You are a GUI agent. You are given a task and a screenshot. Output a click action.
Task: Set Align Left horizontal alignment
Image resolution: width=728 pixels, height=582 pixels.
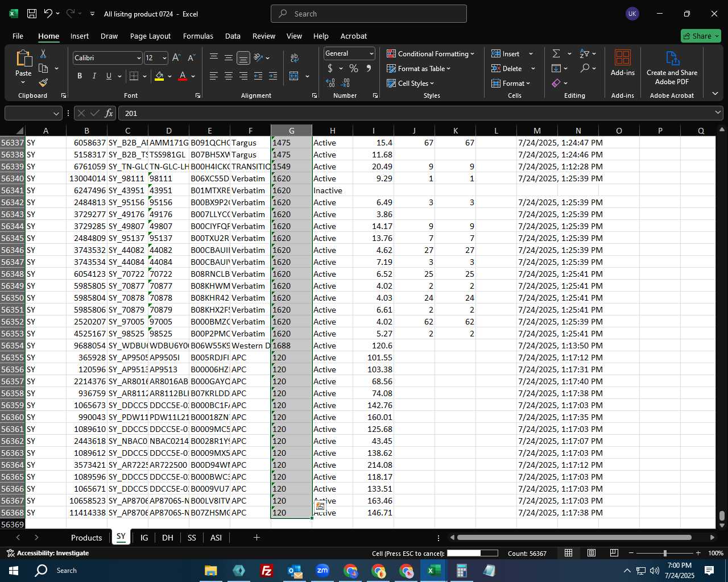[214, 76]
